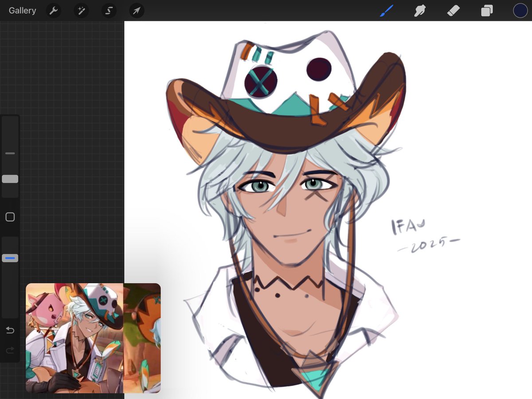Tap Gallery to exit the canvas
This screenshot has width=532, height=399.
tap(22, 10)
